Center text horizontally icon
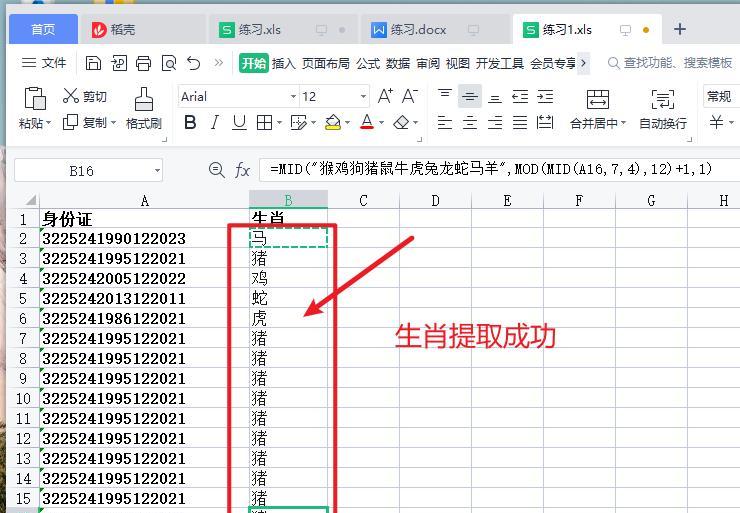This screenshot has height=513, width=740. 470,123
